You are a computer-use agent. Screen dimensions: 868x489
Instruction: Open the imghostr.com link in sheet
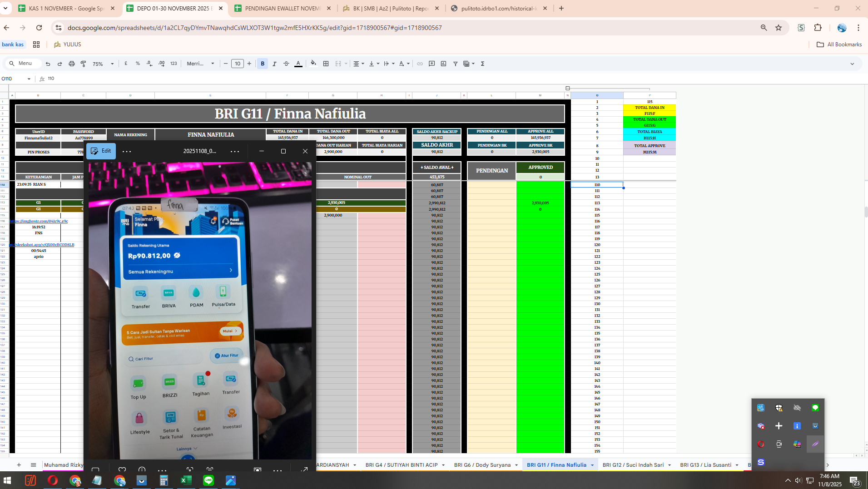[x=39, y=221]
